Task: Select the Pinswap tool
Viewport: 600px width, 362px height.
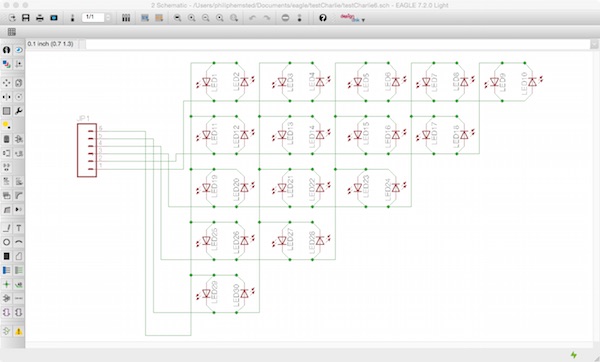Action: (7, 153)
